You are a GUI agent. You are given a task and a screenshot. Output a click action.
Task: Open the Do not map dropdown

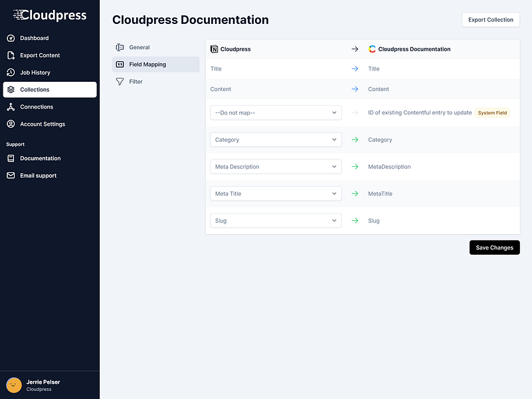click(276, 113)
